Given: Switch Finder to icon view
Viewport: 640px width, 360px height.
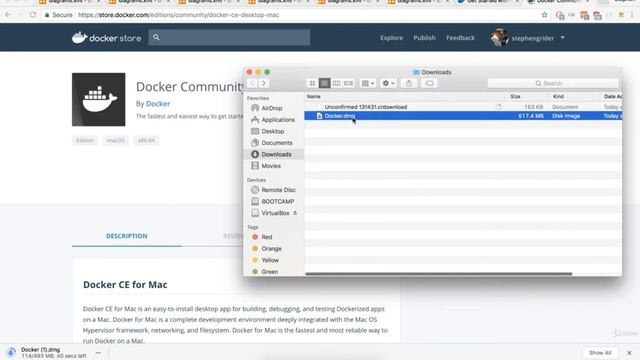Looking at the screenshot, I should click(312, 83).
